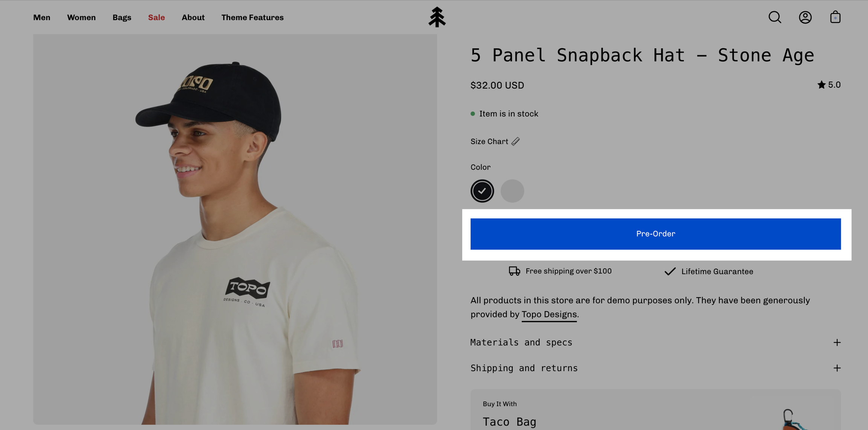Viewport: 868px width, 430px height.
Task: Open the search icon in header
Action: [775, 17]
